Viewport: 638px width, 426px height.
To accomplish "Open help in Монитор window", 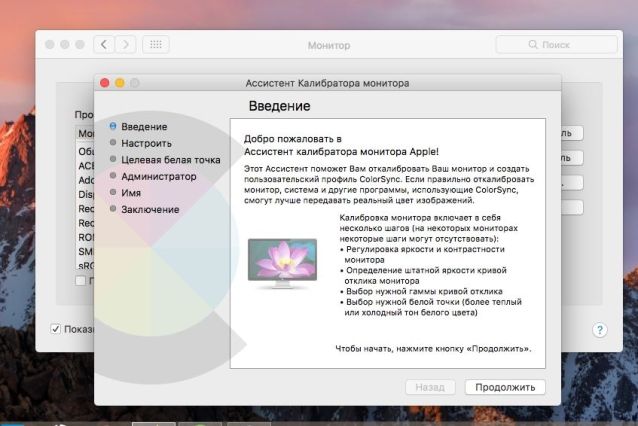I will (600, 330).
